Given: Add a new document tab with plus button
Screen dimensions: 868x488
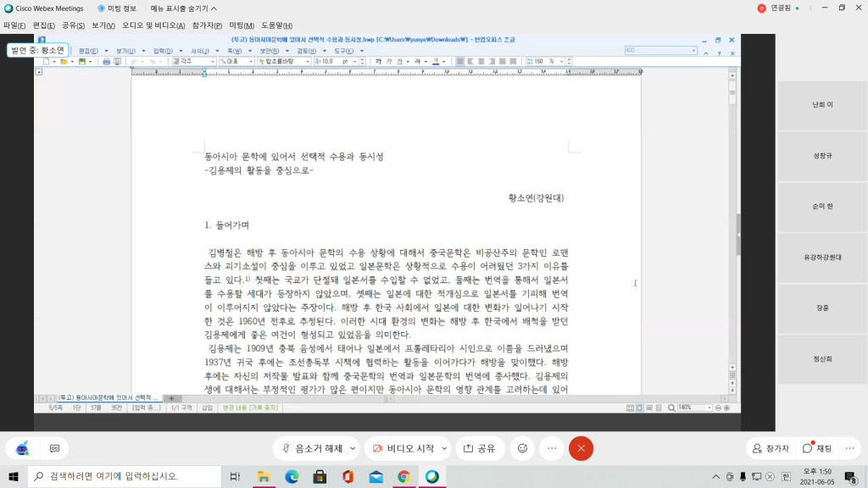Looking at the screenshot, I should (x=171, y=398).
